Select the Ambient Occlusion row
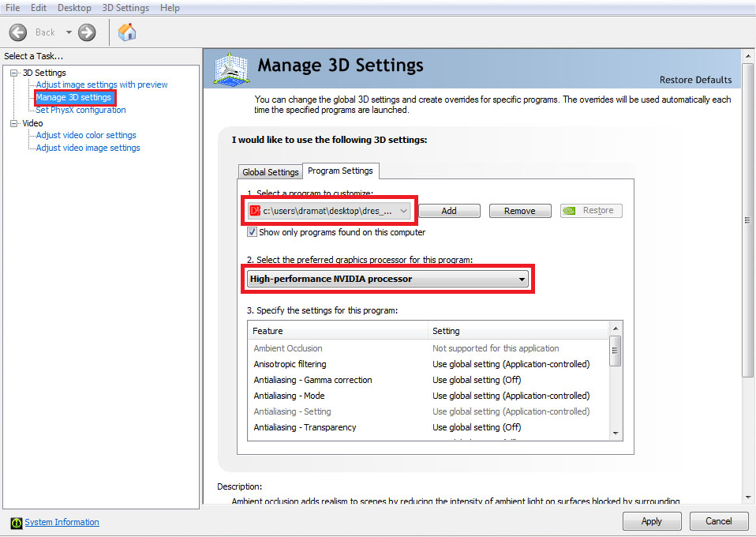 429,348
